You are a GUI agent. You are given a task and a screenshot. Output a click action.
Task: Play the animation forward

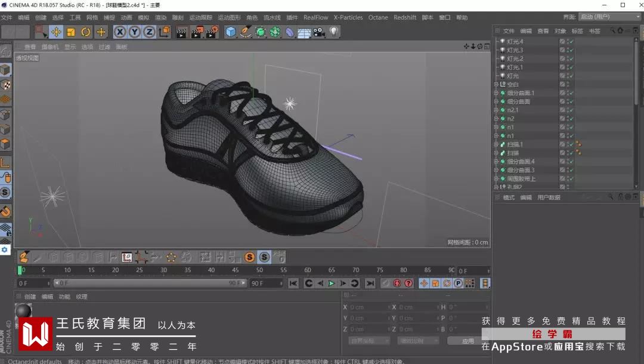pyautogui.click(x=332, y=283)
